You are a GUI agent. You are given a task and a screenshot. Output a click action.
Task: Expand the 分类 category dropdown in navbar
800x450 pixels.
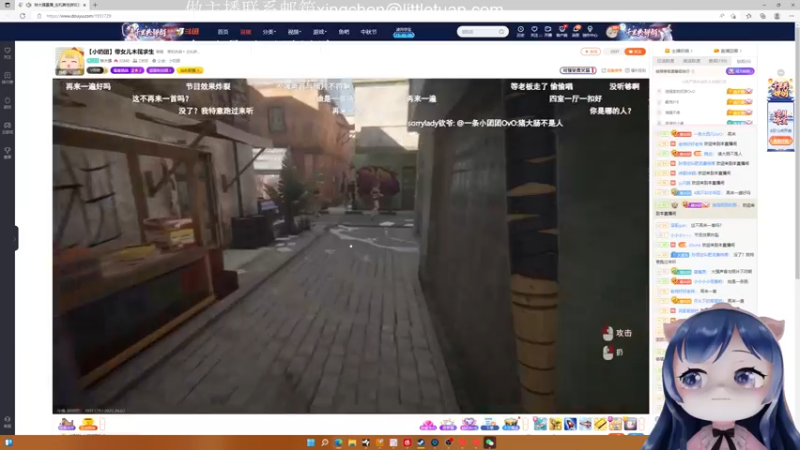[x=269, y=32]
